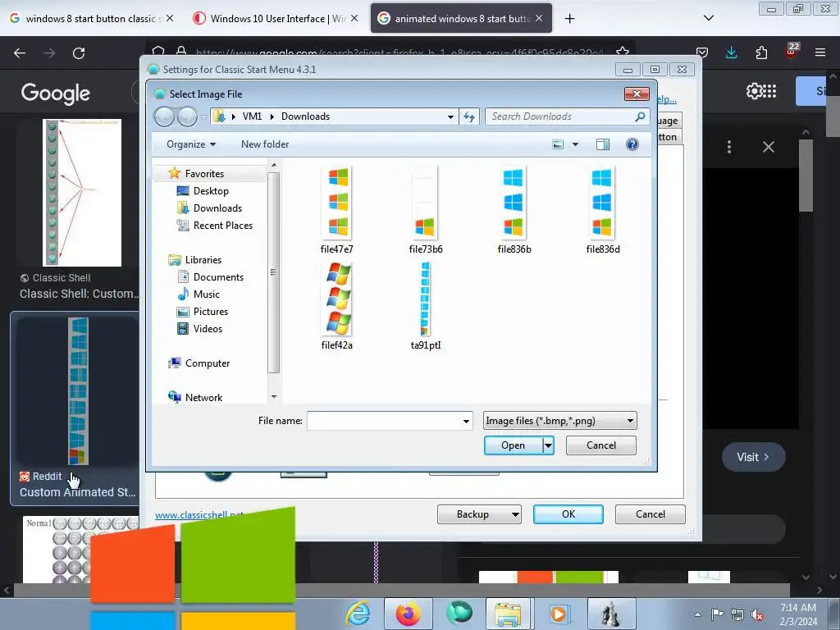Click the Firefox taskbar icon
The height and width of the screenshot is (630, 840).
(408, 613)
